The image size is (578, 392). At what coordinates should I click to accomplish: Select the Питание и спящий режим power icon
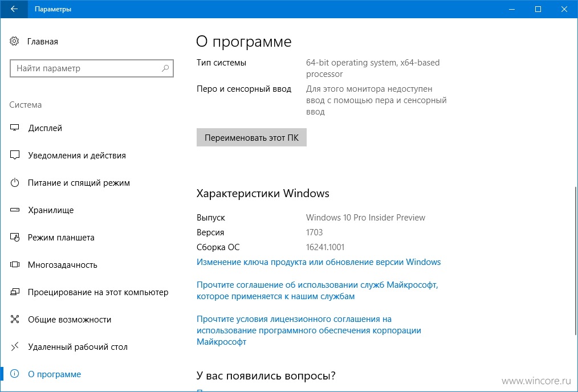coord(15,182)
